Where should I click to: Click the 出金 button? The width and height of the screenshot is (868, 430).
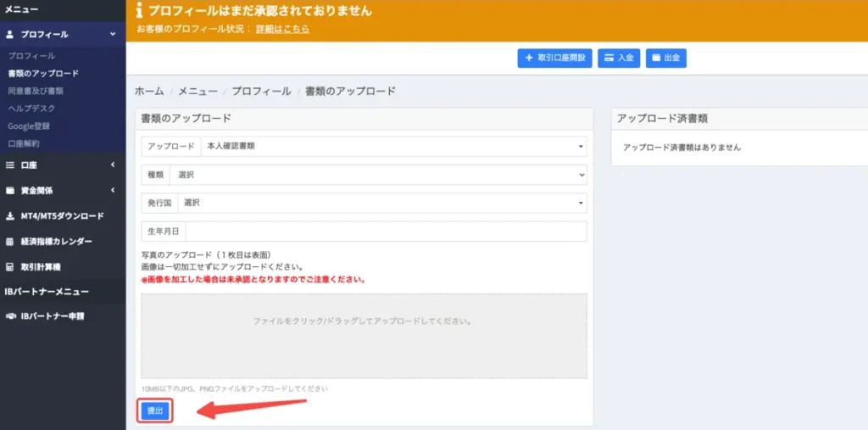tap(666, 59)
